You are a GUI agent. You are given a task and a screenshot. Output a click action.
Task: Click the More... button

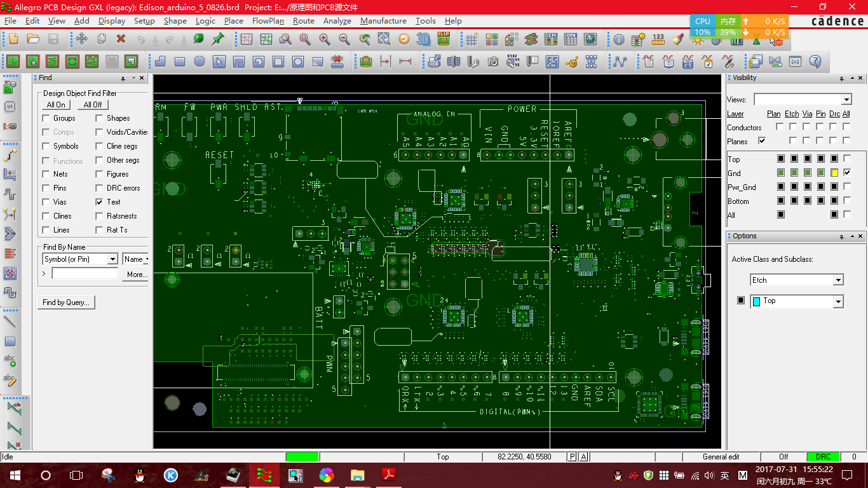[137, 274]
